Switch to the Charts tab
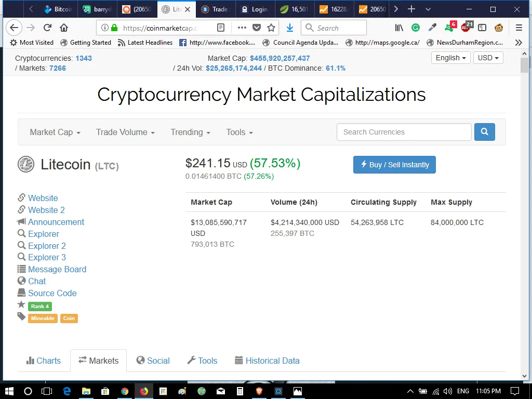Image resolution: width=532 pixels, height=399 pixels. pyautogui.click(x=44, y=361)
